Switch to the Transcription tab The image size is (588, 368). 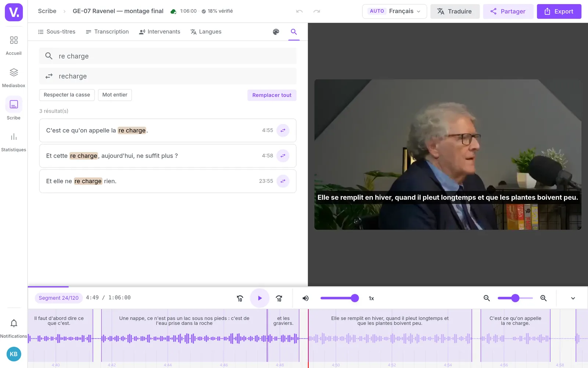click(x=107, y=32)
